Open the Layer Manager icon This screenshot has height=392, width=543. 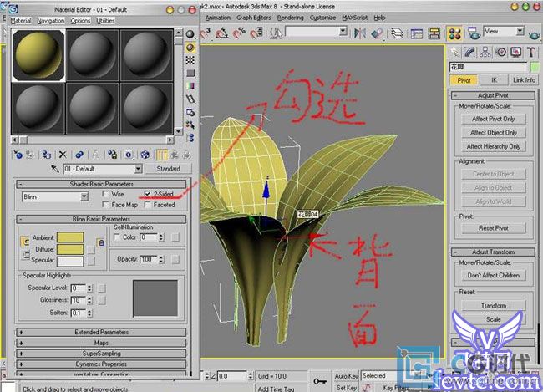click(x=397, y=33)
